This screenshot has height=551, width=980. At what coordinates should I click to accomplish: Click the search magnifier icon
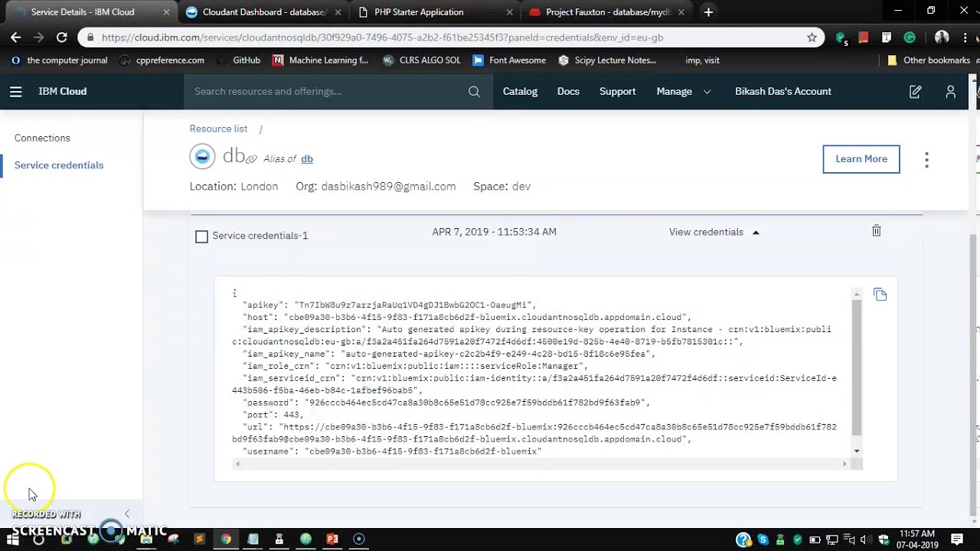pyautogui.click(x=474, y=92)
